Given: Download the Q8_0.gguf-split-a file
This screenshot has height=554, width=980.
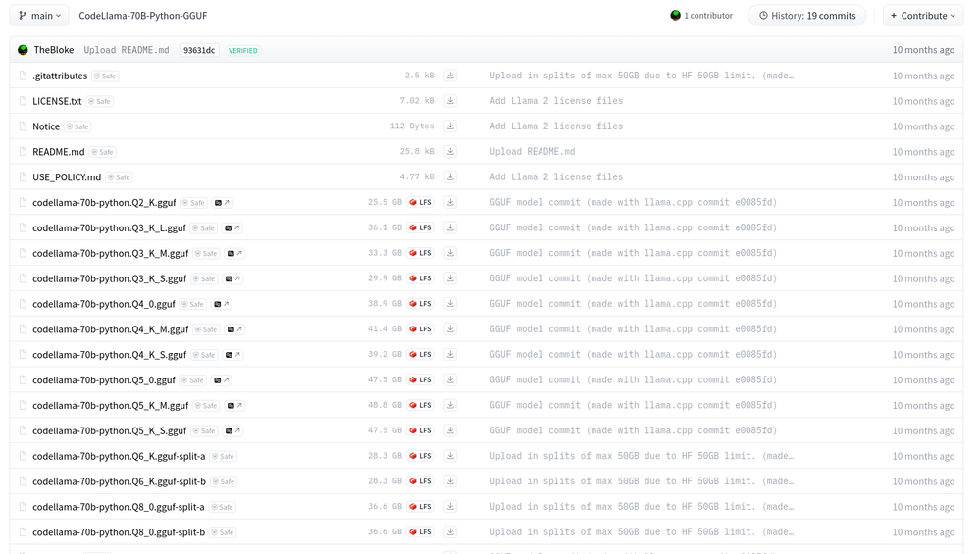Looking at the screenshot, I should 450,507.
